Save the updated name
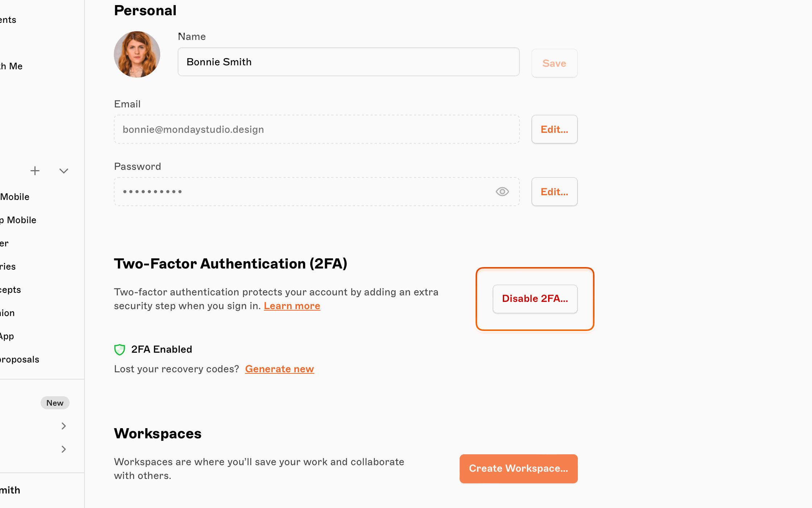Screen dimensions: 812x508 pyautogui.click(x=554, y=63)
